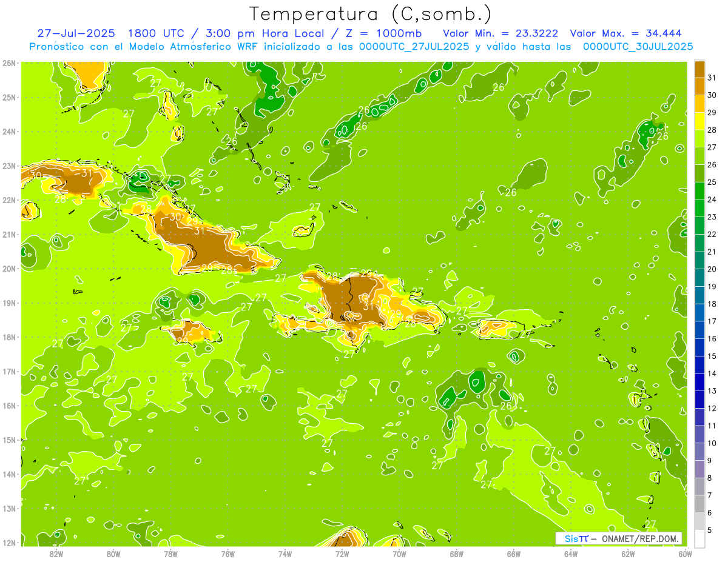Click the '24N' latitude label

[8, 132]
